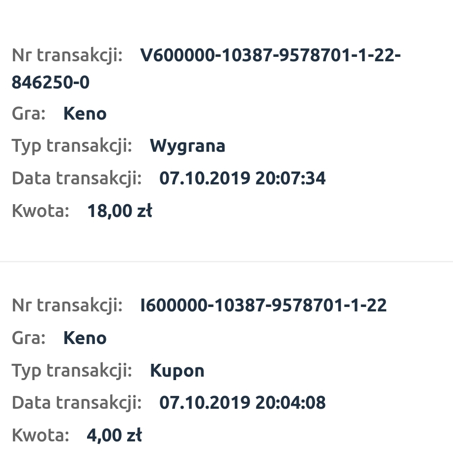Click the Kupon transaction type
This screenshot has width=453, height=476.
pos(177,371)
